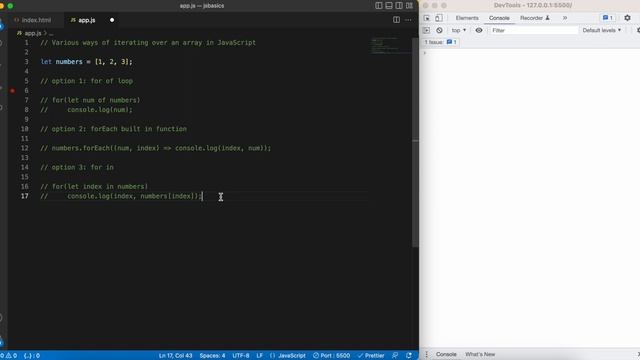Go to line via Ln 17, Col 43
The height and width of the screenshot is (360, 640).
(x=176, y=356)
